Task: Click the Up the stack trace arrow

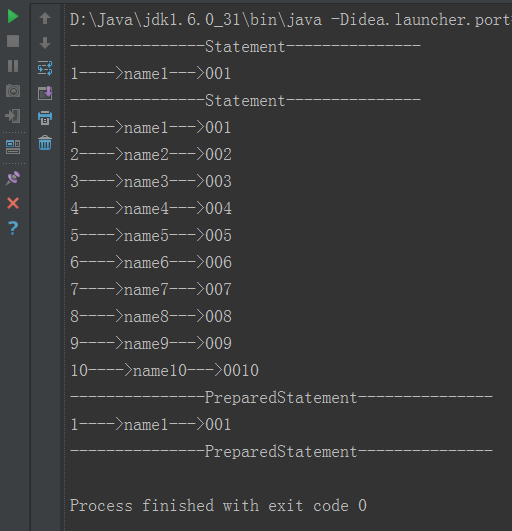Action: click(x=45, y=18)
